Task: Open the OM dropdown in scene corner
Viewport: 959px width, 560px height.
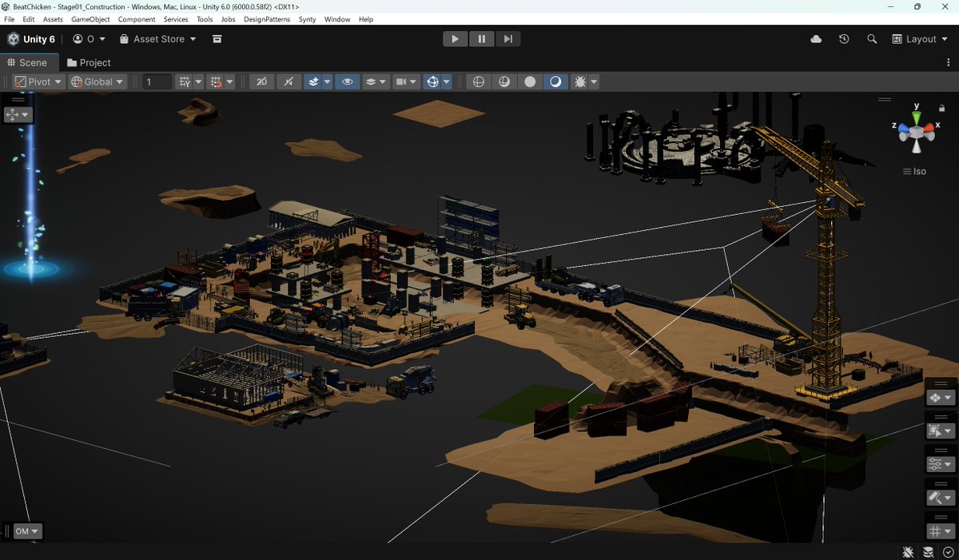Action: click(27, 531)
